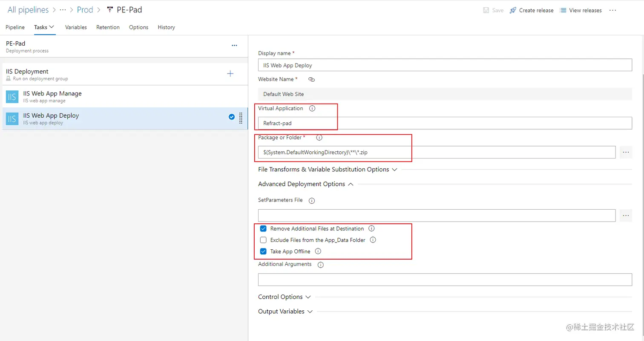Screen dimensions: 644x341
Task: Open the History tab
Action: coord(166,27)
